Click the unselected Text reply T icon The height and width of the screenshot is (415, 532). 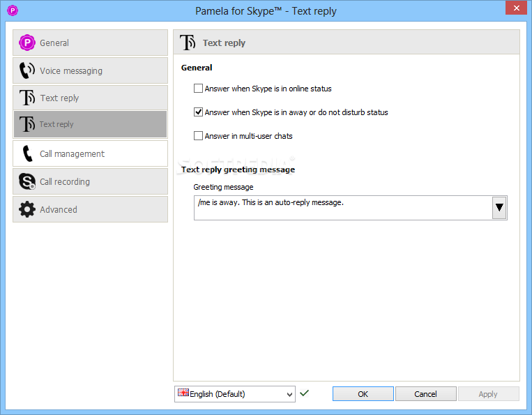coord(27,98)
